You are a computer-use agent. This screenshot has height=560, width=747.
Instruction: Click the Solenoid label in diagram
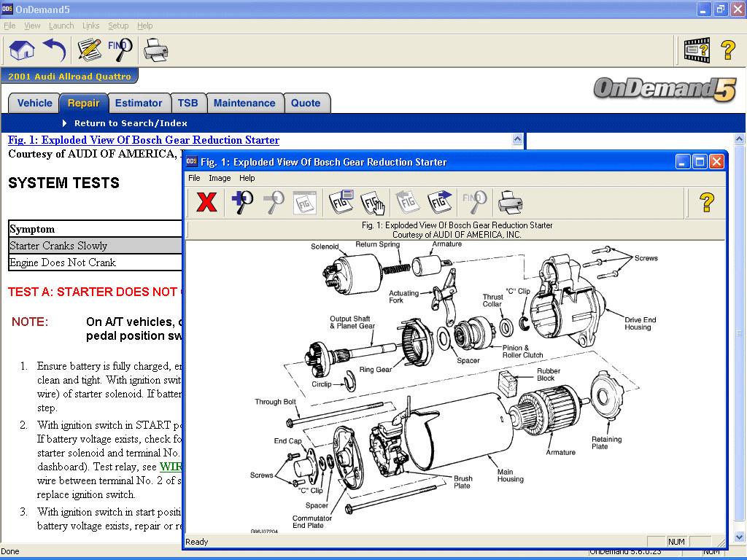(325, 246)
